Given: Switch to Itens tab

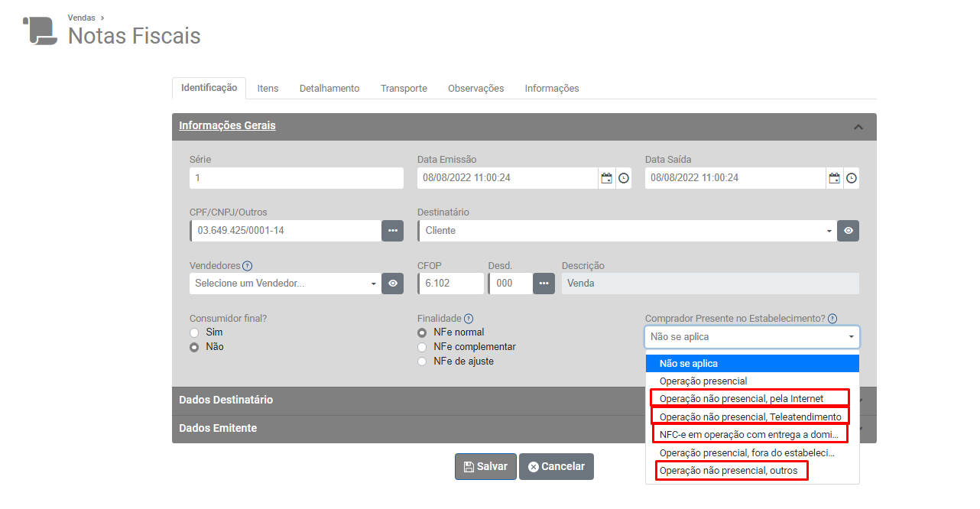Looking at the screenshot, I should (x=268, y=89).
